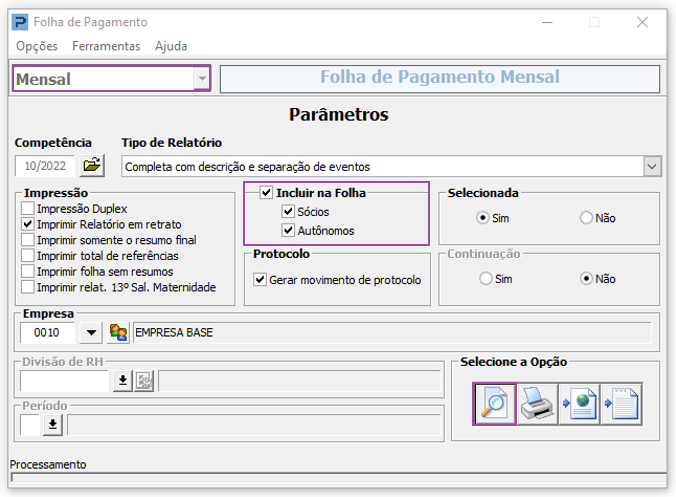Check Imprimir somente o resumo final

click(28, 240)
